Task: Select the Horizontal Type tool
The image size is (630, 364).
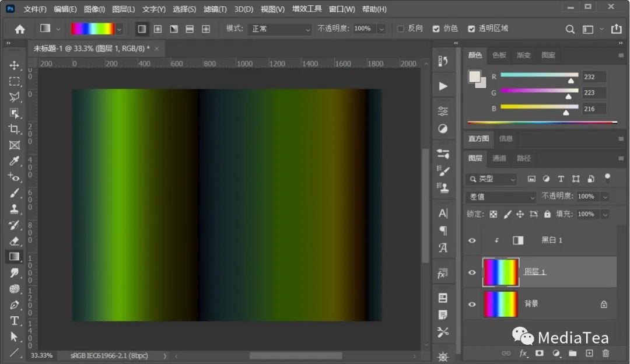Action: 15,321
